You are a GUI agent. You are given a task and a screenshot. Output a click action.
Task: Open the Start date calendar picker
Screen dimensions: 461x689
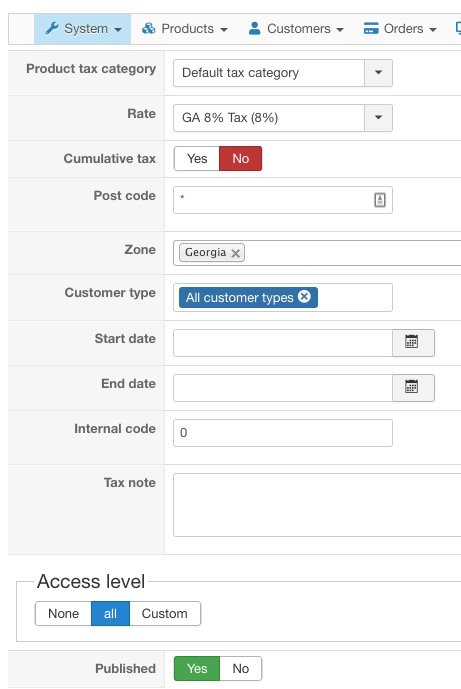413,343
